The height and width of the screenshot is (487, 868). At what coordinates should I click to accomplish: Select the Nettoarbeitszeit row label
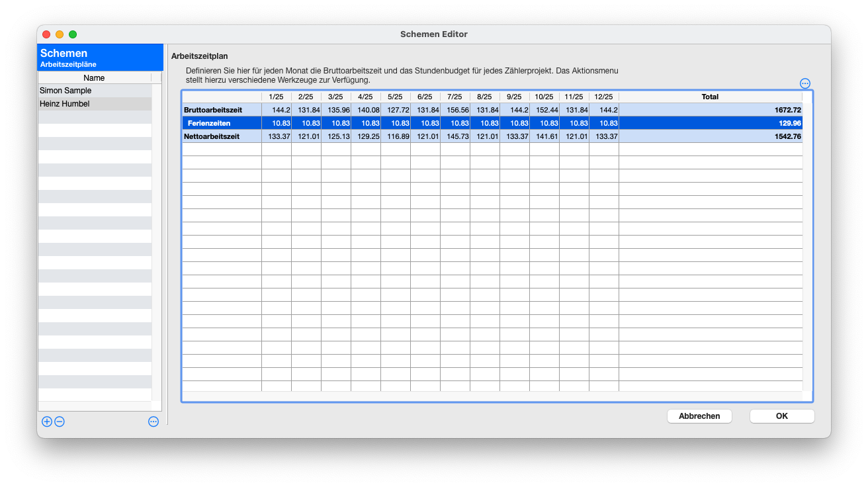tap(222, 136)
